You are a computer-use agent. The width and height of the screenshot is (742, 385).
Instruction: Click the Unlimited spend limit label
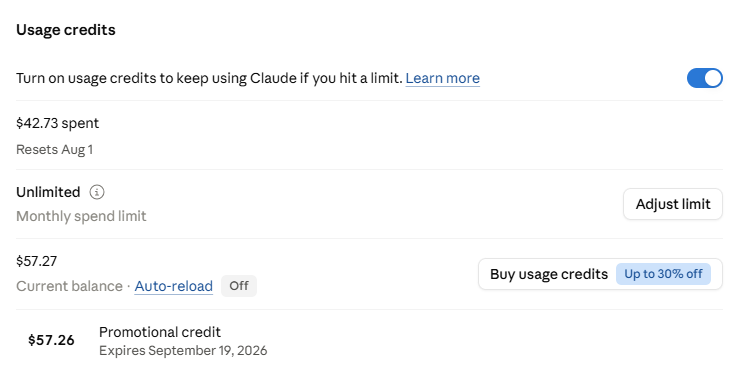[x=48, y=192]
